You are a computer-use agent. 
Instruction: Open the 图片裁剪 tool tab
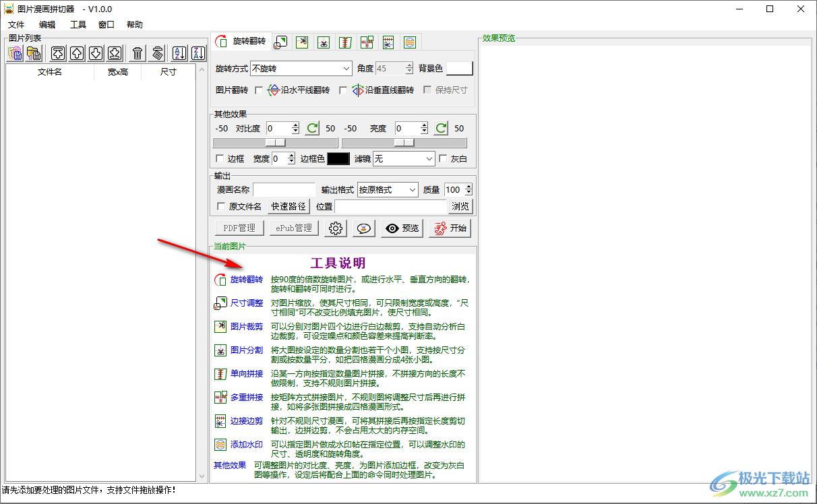302,41
